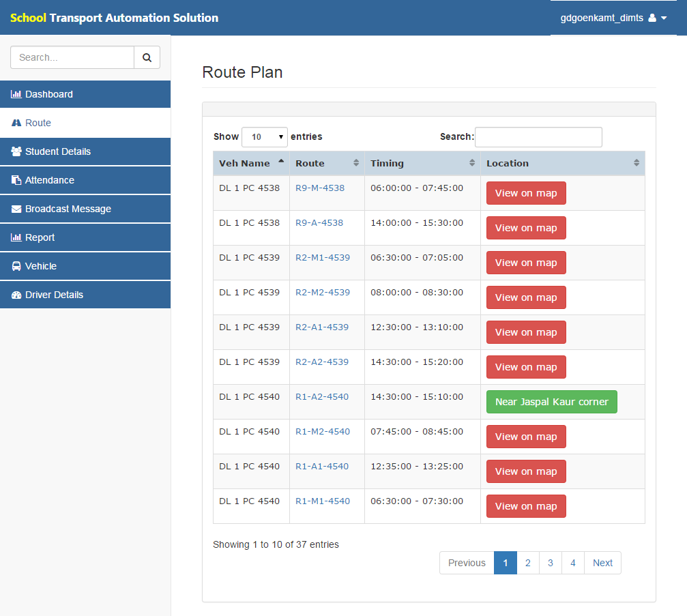Open the Report menu item
Screen dimensions: 687x616
tap(85, 237)
